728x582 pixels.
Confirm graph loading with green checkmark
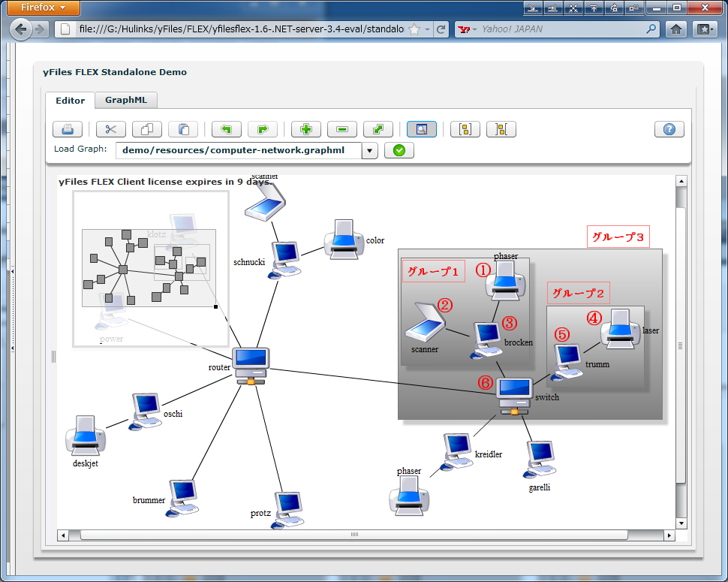[x=399, y=150]
